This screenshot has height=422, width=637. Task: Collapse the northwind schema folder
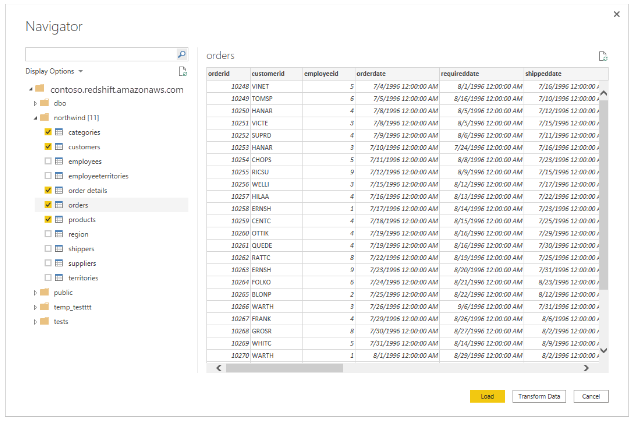pos(36,117)
